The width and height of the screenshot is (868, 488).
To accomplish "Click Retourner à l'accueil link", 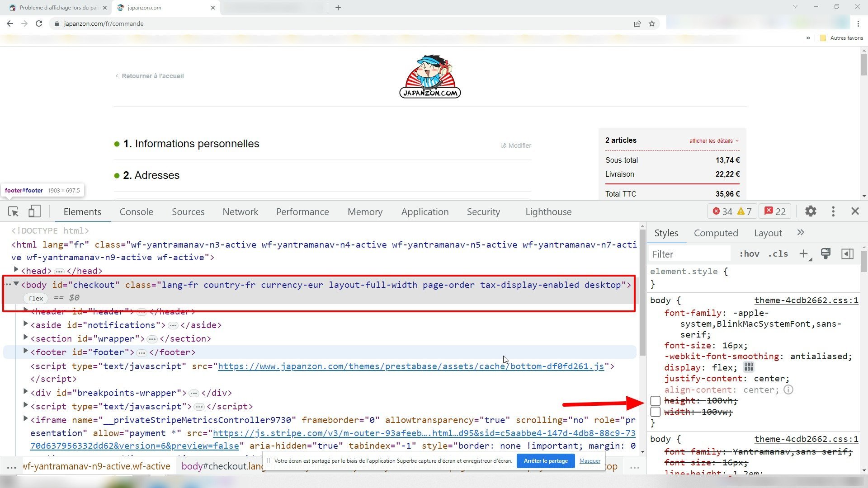I will click(150, 76).
